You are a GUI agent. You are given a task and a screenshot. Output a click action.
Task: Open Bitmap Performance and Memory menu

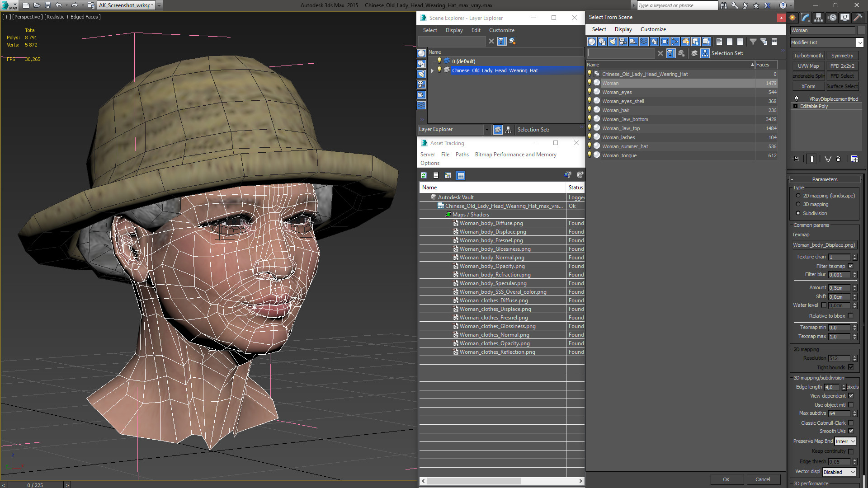515,155
